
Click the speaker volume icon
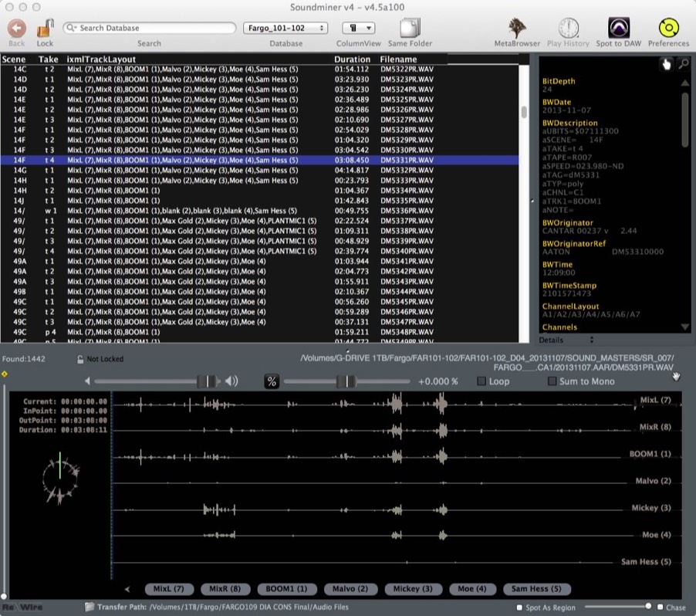(231, 381)
